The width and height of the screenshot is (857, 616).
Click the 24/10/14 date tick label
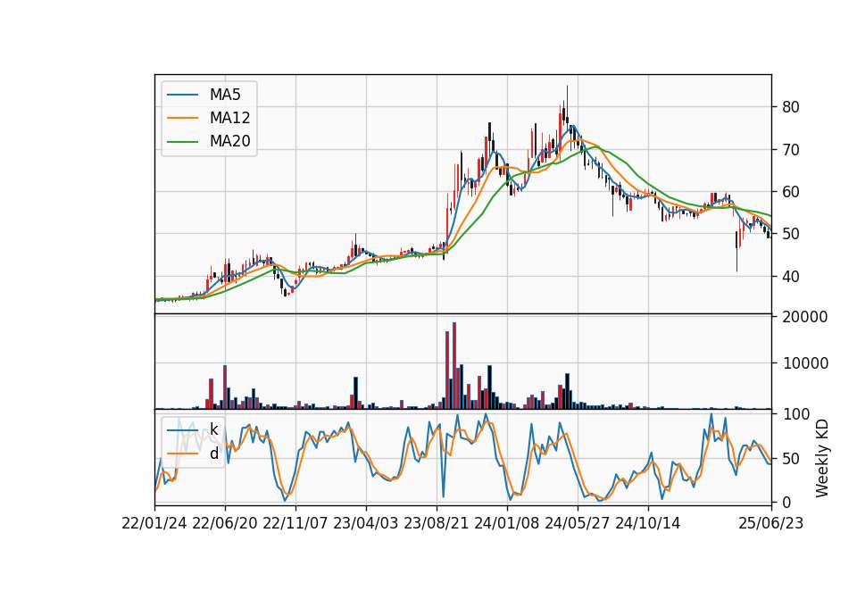[648, 523]
